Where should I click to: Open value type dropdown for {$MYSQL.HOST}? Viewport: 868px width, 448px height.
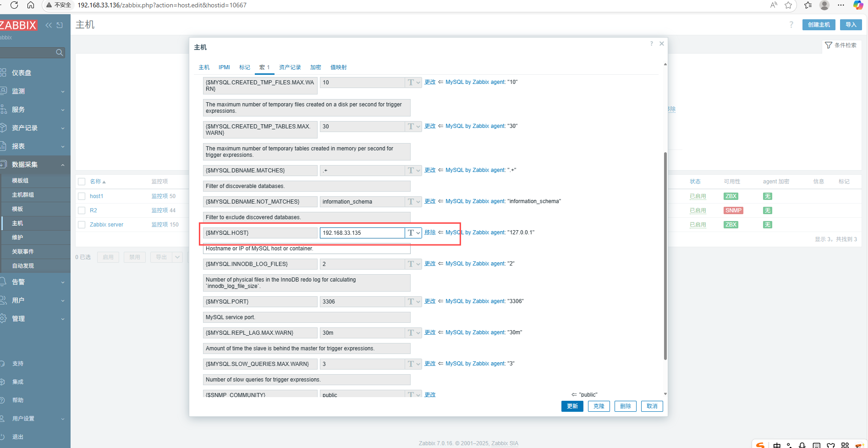point(413,233)
